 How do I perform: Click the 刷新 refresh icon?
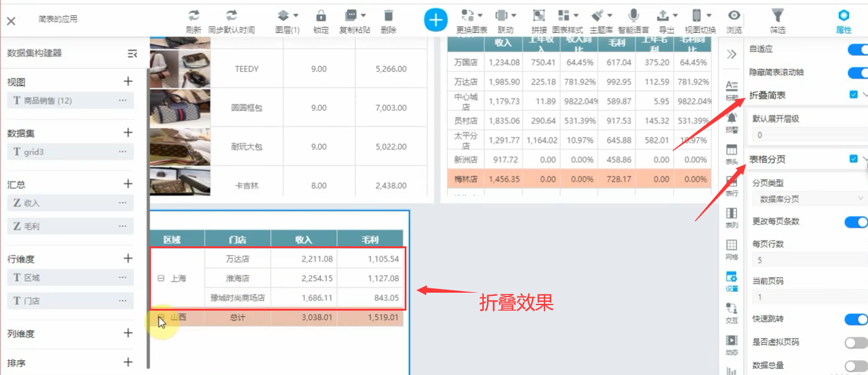(194, 15)
